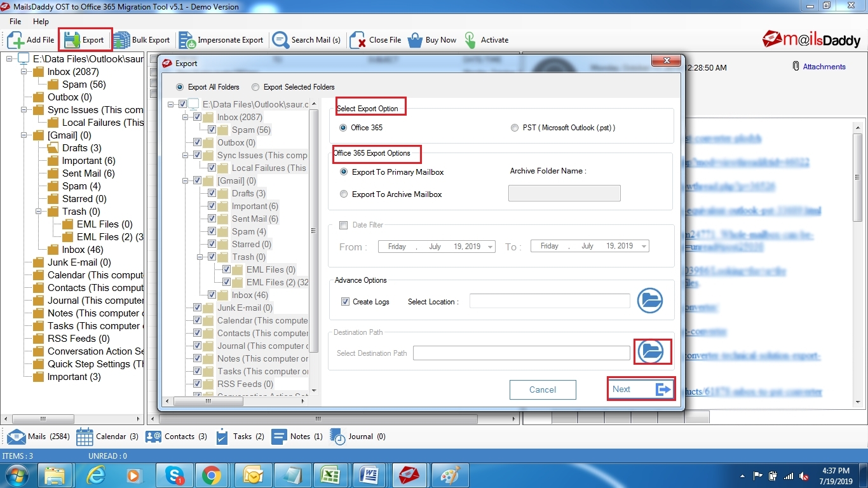This screenshot has height=488, width=868.
Task: Select Export To Primary Mailbox
Action: pos(344,172)
